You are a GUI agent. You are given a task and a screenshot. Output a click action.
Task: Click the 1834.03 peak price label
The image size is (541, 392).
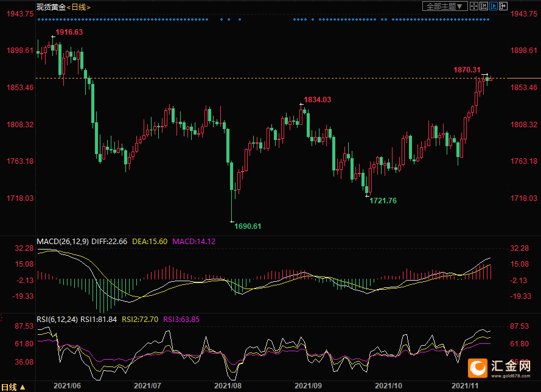[318, 99]
